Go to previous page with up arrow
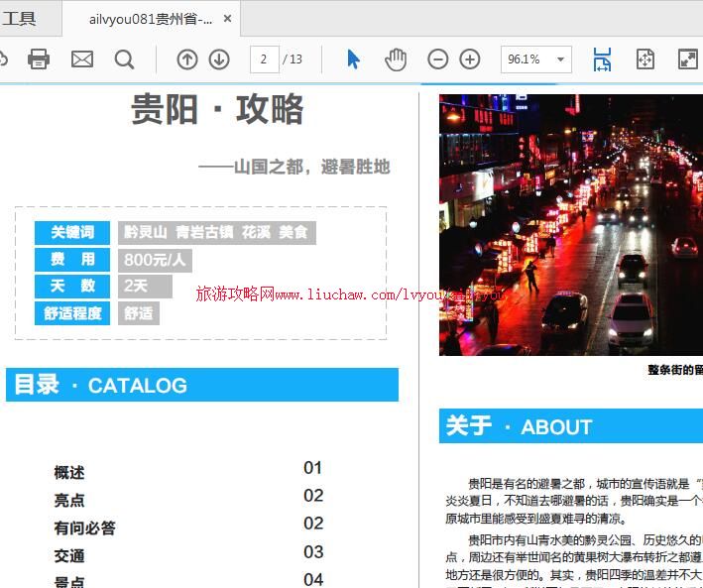The height and width of the screenshot is (588, 703). 187,59
